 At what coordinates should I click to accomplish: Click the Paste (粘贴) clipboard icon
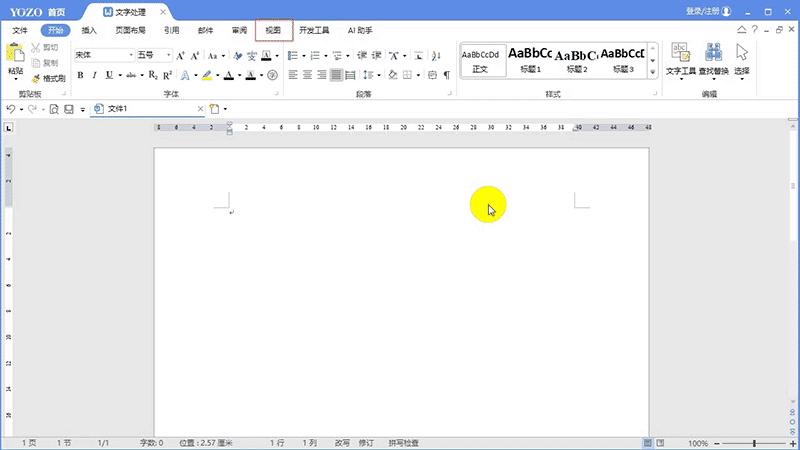click(x=15, y=53)
